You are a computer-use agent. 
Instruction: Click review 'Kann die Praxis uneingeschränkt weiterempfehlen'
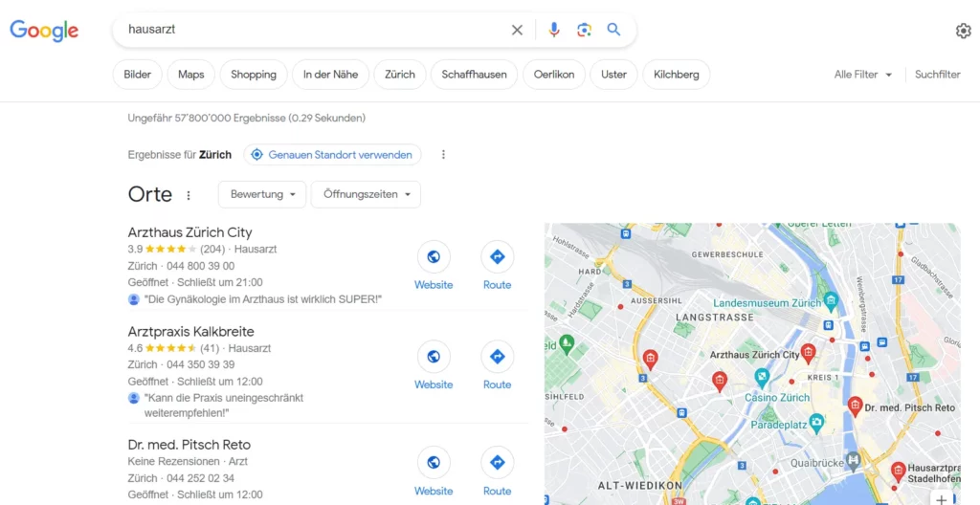coord(224,405)
